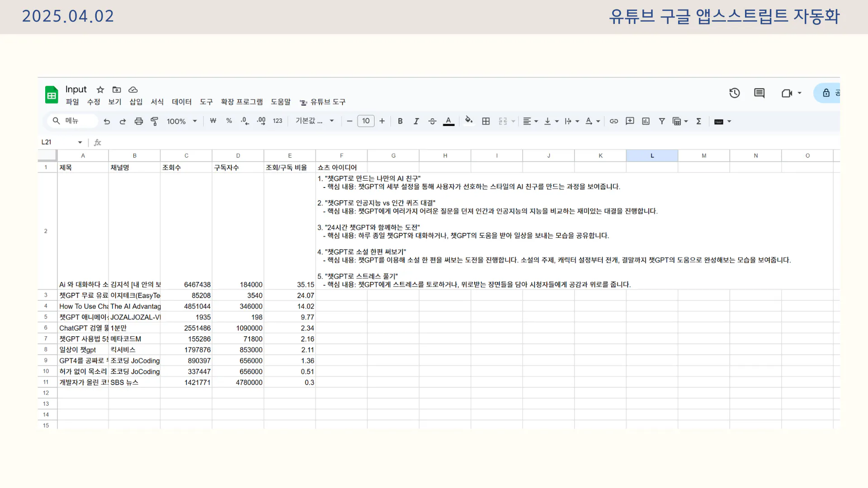The width and height of the screenshot is (868, 488).
Task: Create a filter with funnel icon
Action: pyautogui.click(x=662, y=121)
